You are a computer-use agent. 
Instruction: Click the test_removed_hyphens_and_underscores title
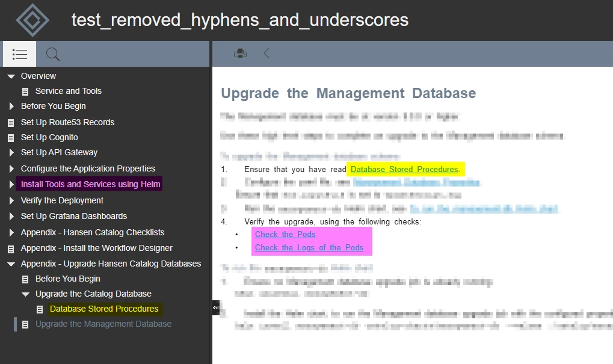(239, 19)
